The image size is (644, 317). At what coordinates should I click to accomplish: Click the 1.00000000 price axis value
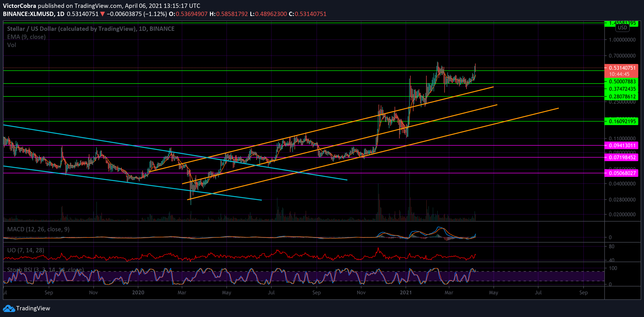click(622, 40)
